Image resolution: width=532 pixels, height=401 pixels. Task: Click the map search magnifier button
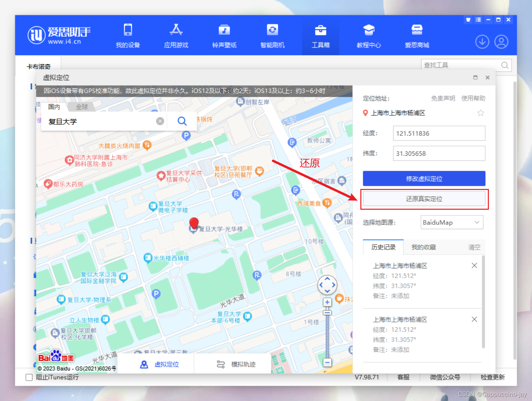click(x=182, y=121)
